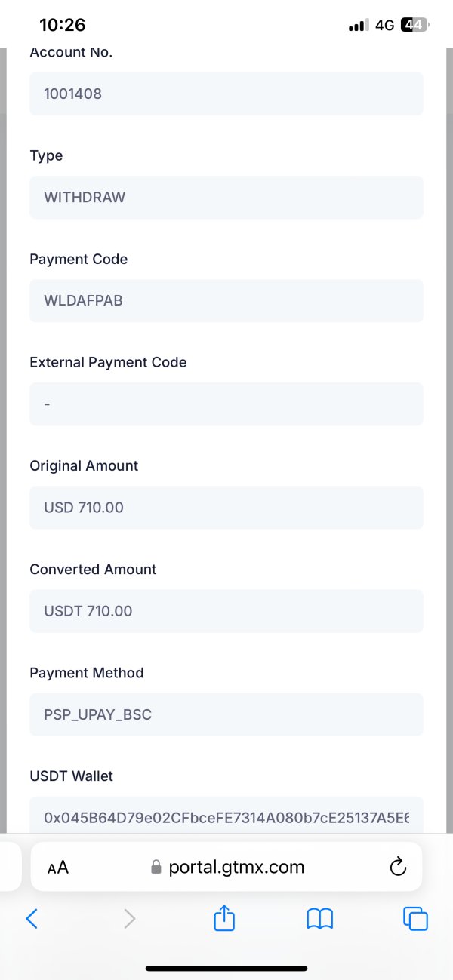The image size is (453, 980).
Task: Open the Share sheet icon
Action: 225,917
